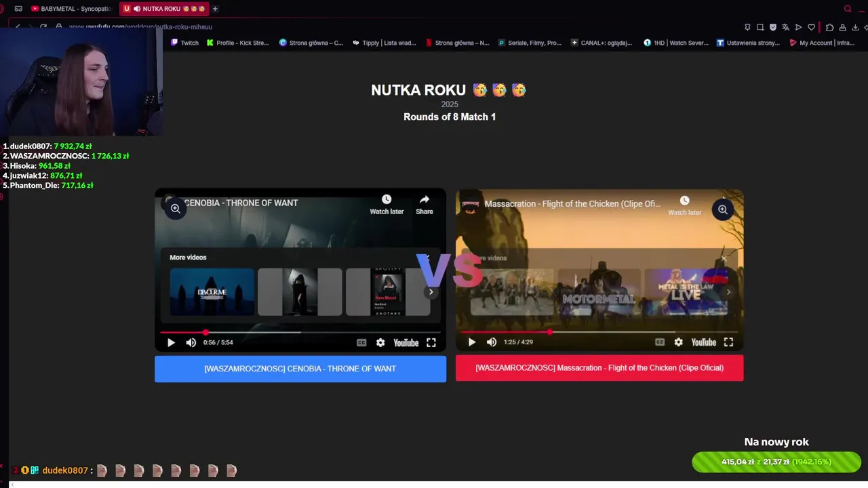Select the NUTKA ROKU tab
This screenshot has height=488, width=868.
163,9
